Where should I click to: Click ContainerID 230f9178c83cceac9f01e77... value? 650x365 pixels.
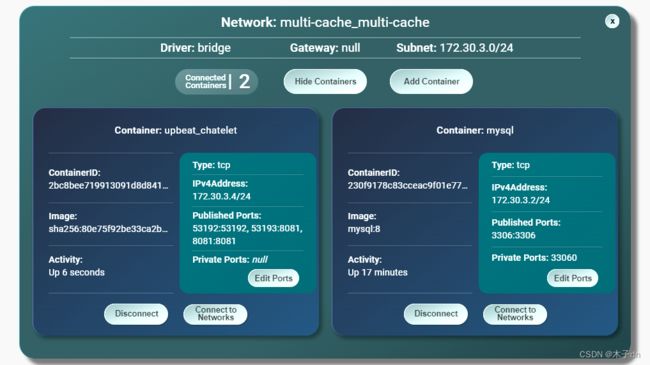[x=407, y=185]
